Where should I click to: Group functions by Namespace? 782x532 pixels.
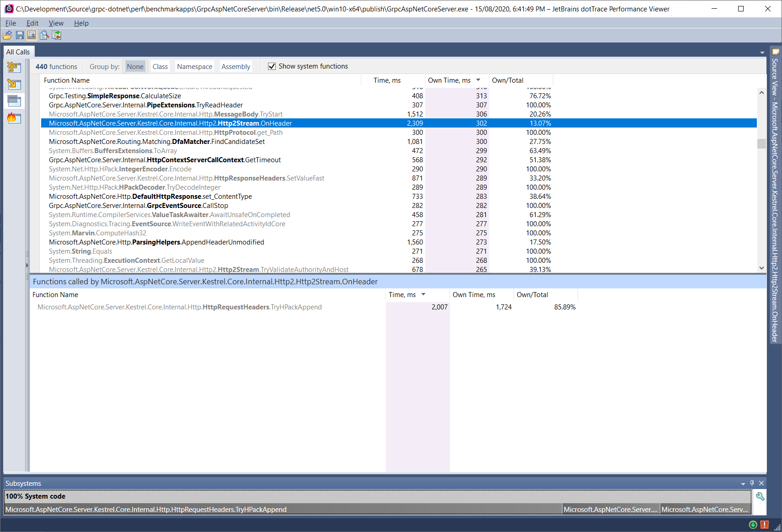[x=195, y=66]
